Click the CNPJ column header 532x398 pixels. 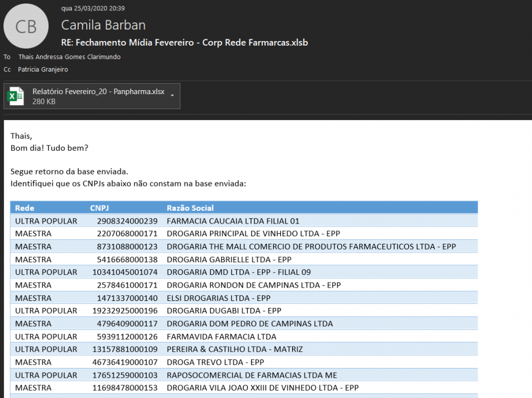pos(99,208)
